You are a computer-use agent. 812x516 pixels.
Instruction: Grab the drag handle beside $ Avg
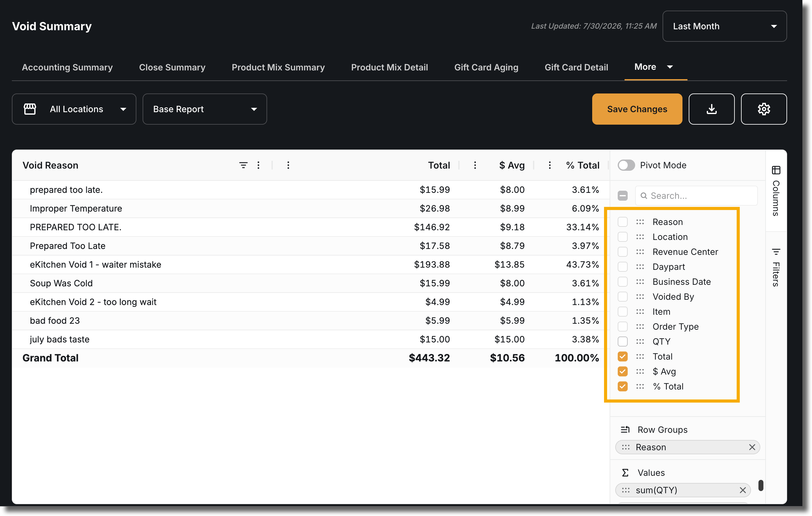click(x=640, y=371)
